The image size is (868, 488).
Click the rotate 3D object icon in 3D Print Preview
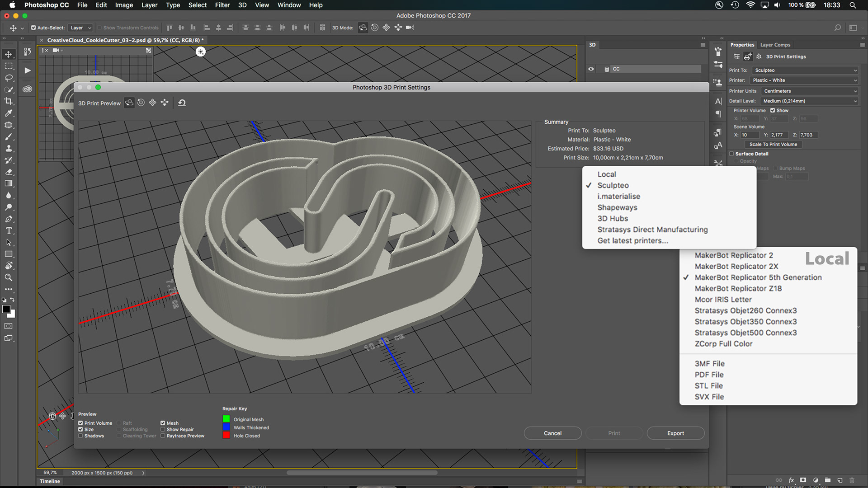tap(129, 103)
